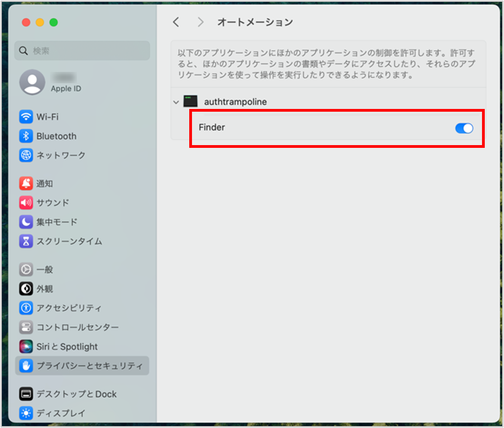The width and height of the screenshot is (504, 428).
Task: Click the 検索 search field
Action: coord(82,50)
